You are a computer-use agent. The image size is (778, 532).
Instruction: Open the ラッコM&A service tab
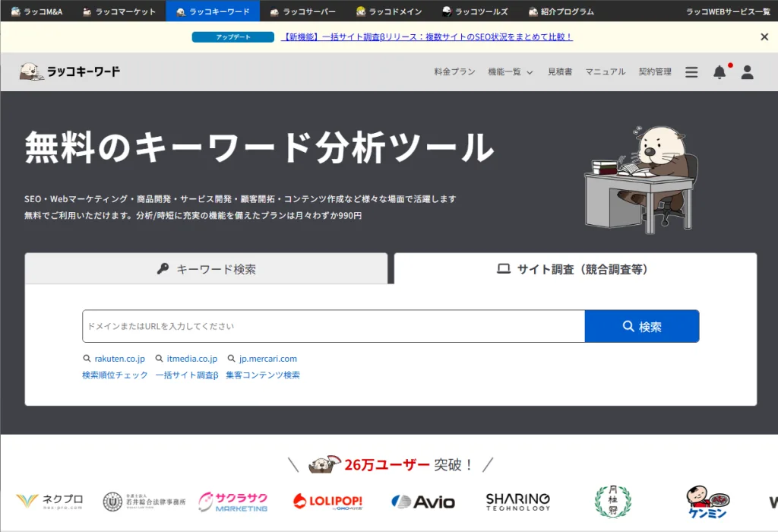tap(36, 11)
